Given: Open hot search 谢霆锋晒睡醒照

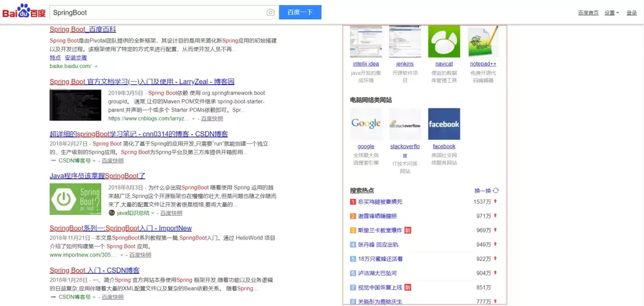Looking at the screenshot, I should [x=377, y=216].
